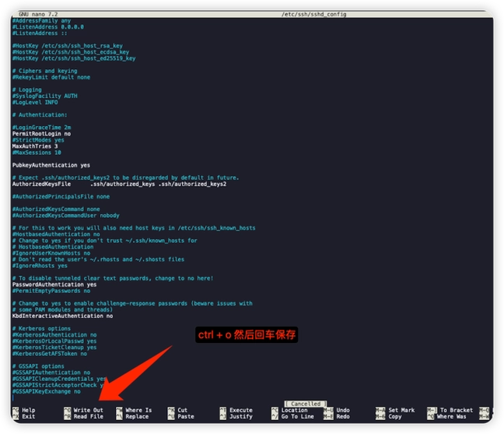This screenshot has height=434, width=504.
Task: Click the #LogLevel INFO line
Action: point(35,102)
